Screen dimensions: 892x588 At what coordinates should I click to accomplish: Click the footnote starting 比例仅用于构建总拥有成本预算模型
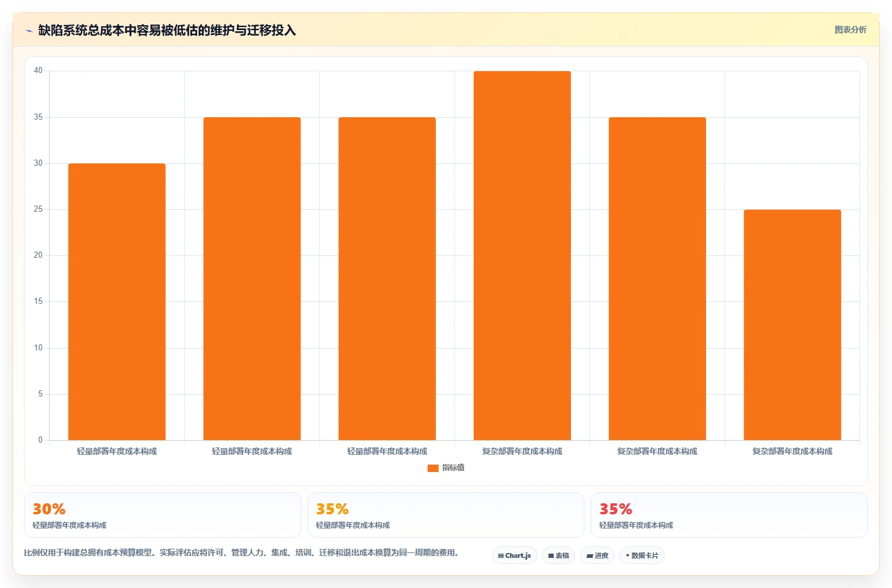242,552
